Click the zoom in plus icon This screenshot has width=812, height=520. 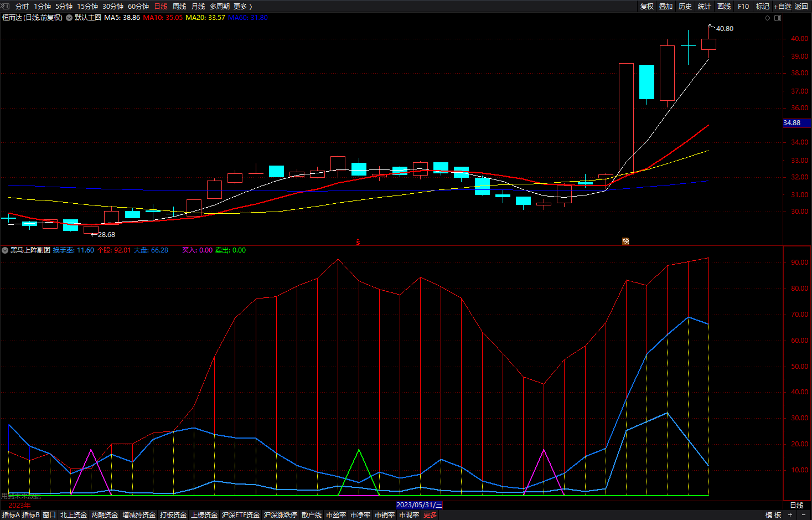[790, 514]
